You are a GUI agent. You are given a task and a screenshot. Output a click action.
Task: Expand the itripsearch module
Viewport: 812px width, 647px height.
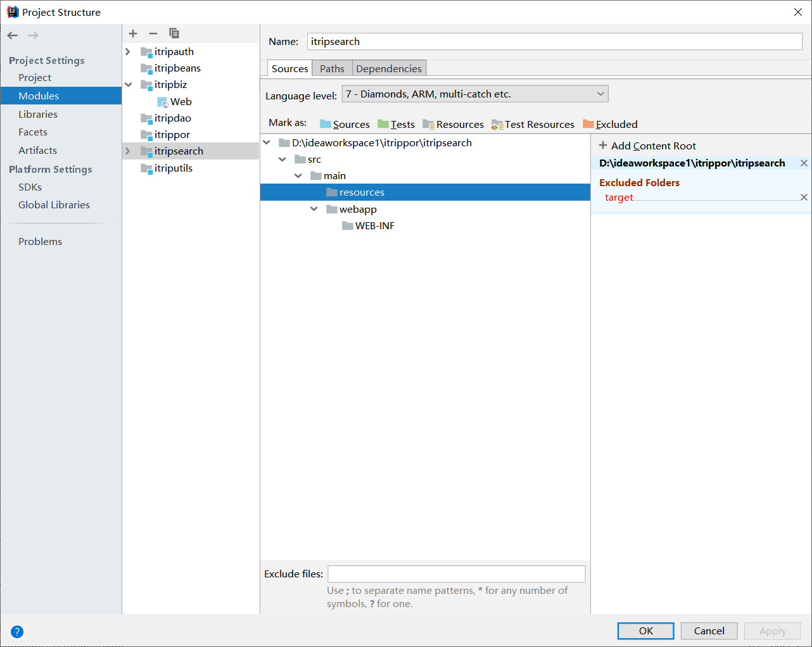(128, 151)
